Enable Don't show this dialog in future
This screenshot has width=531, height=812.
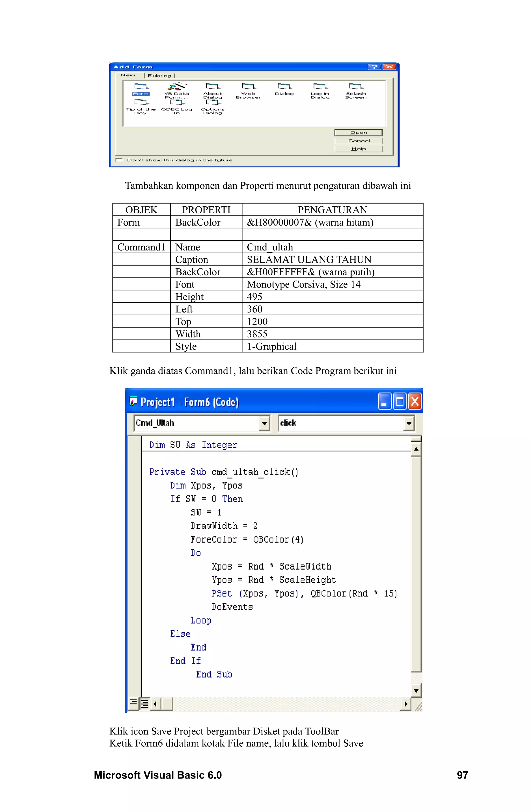click(119, 160)
